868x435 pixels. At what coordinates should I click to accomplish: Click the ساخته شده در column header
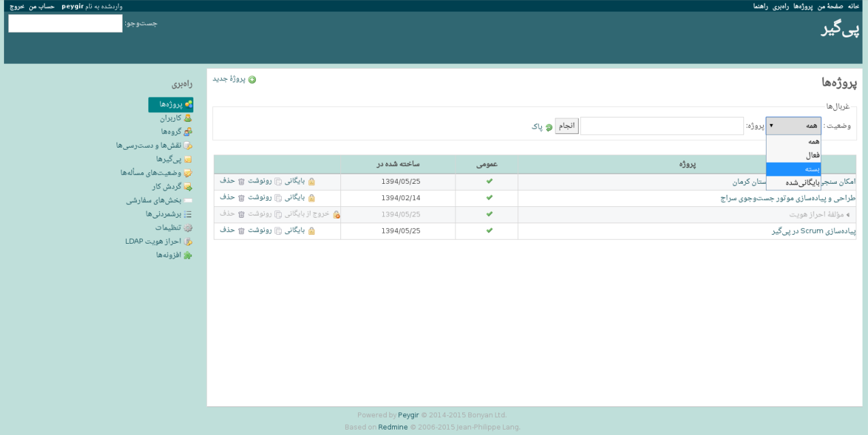[x=398, y=164]
